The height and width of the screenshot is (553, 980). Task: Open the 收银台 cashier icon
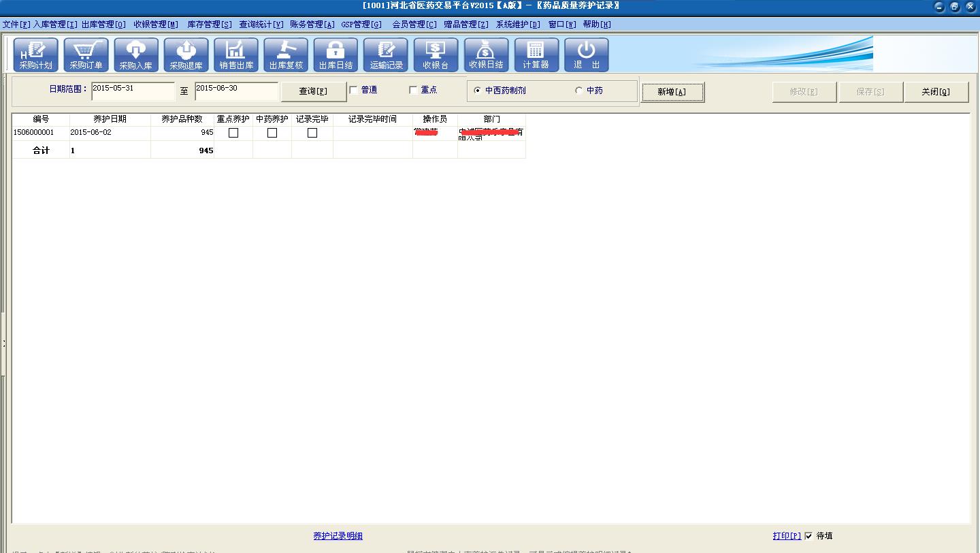(x=436, y=55)
